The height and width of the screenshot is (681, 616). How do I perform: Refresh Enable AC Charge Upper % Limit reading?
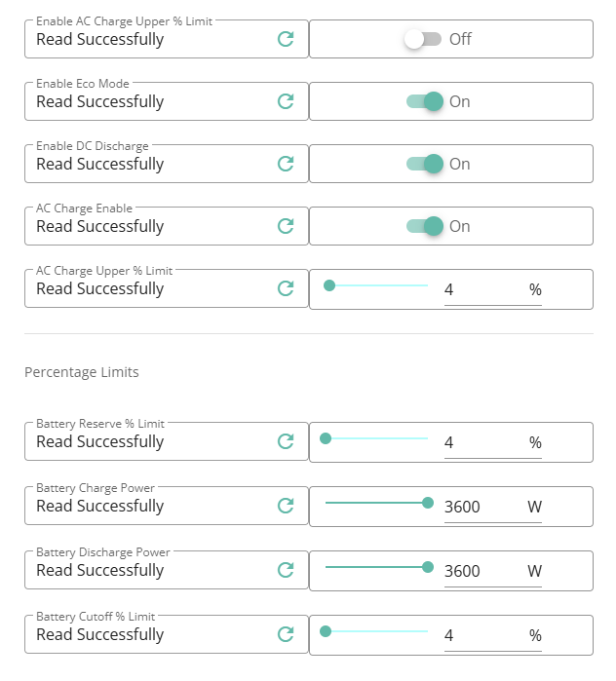[286, 39]
